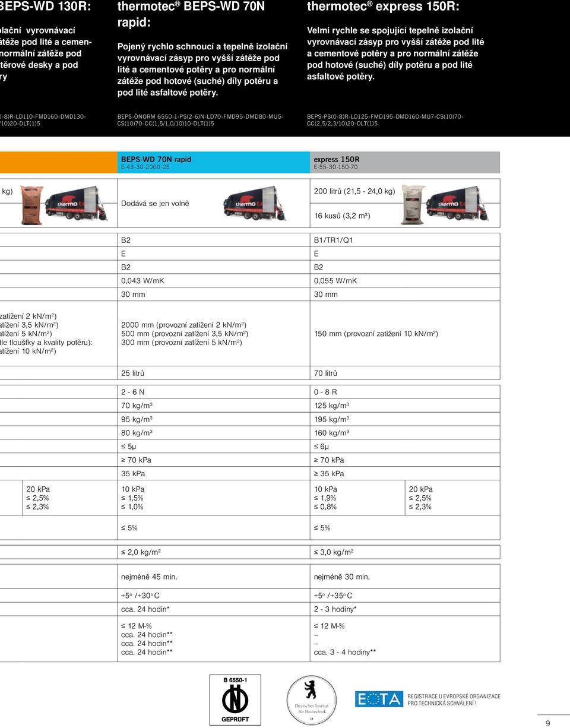Click the "125 kg/m³" density value
Screen dimensions: 570x728
[x=331, y=406]
